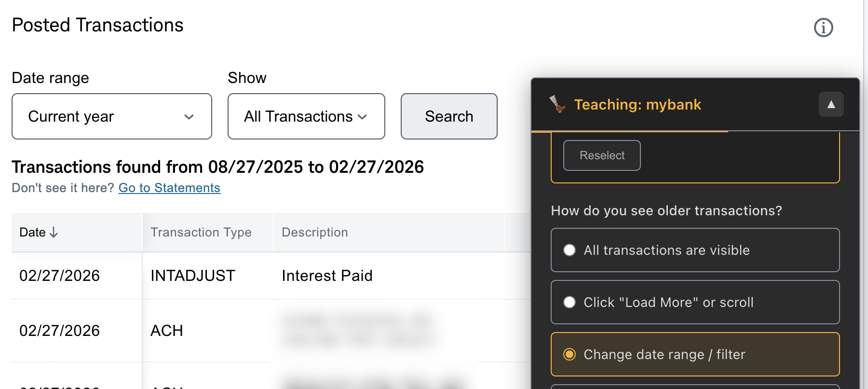Screen dimensions: 868x389
Task: Click the quill icon in the Teaching panel
Action: tap(557, 104)
